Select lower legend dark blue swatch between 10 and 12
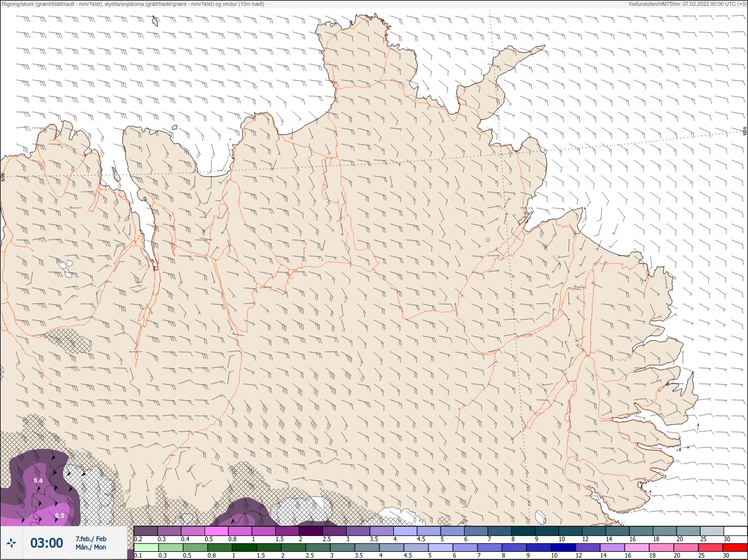The image size is (748, 560). [564, 548]
